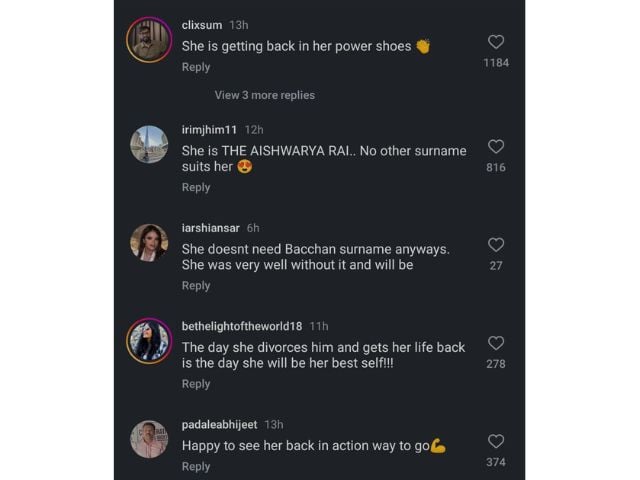Image resolution: width=640 pixels, height=480 pixels.
Task: Like clixsum's power shoes comment
Action: point(496,42)
